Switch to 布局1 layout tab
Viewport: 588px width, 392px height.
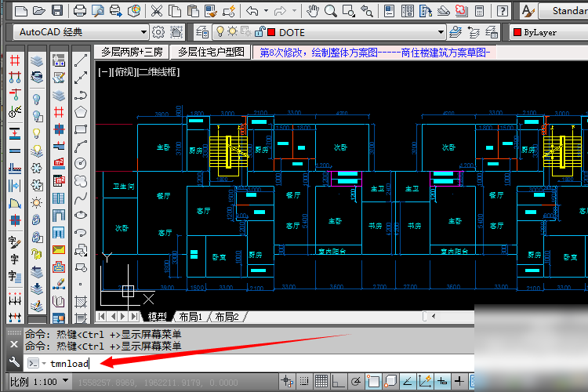pos(191,317)
